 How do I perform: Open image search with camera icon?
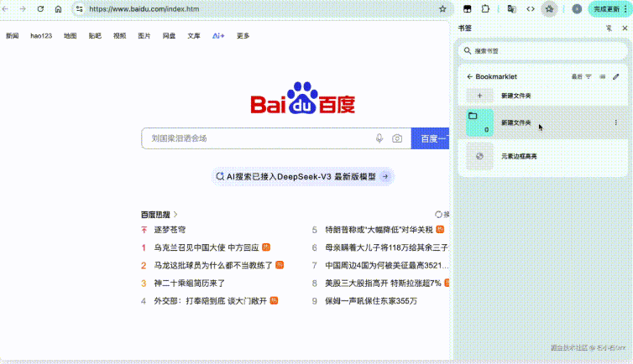397,138
